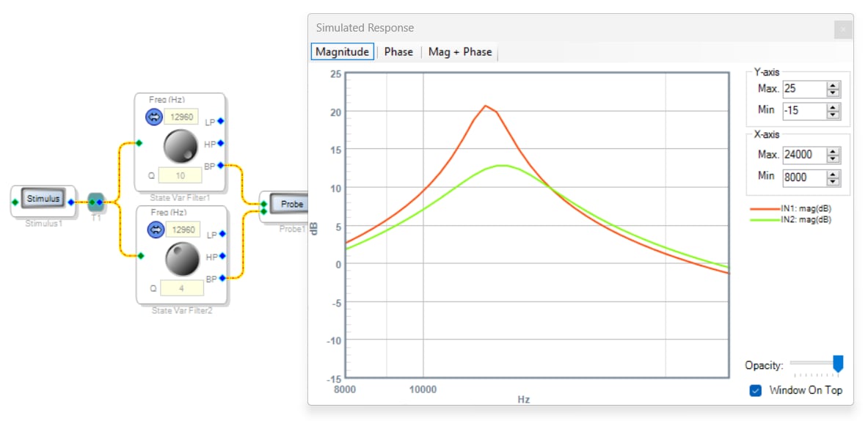868x421 pixels.
Task: Open the Mag + Phase tab
Action: pos(460,52)
